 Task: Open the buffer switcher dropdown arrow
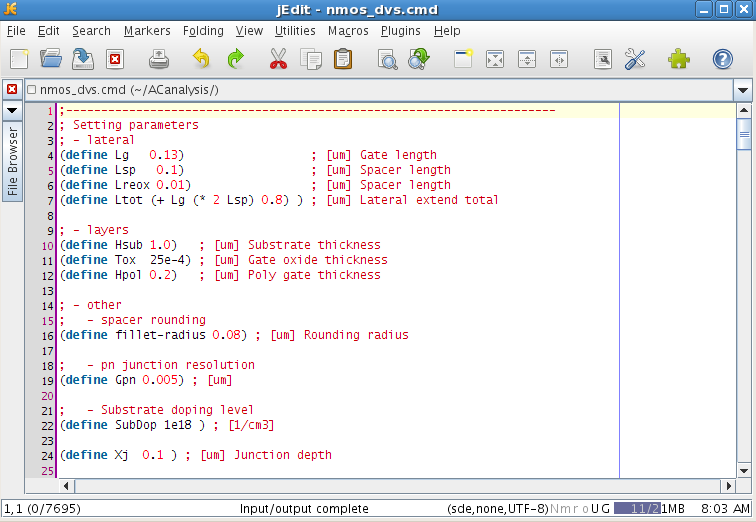coord(742,90)
